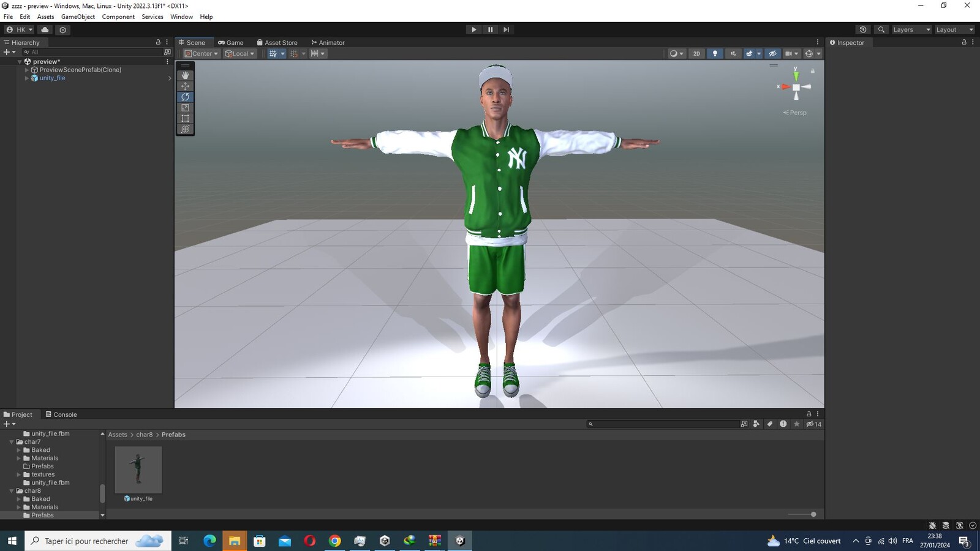The width and height of the screenshot is (980, 551).
Task: Search by label icon in Project
Action: tap(770, 424)
